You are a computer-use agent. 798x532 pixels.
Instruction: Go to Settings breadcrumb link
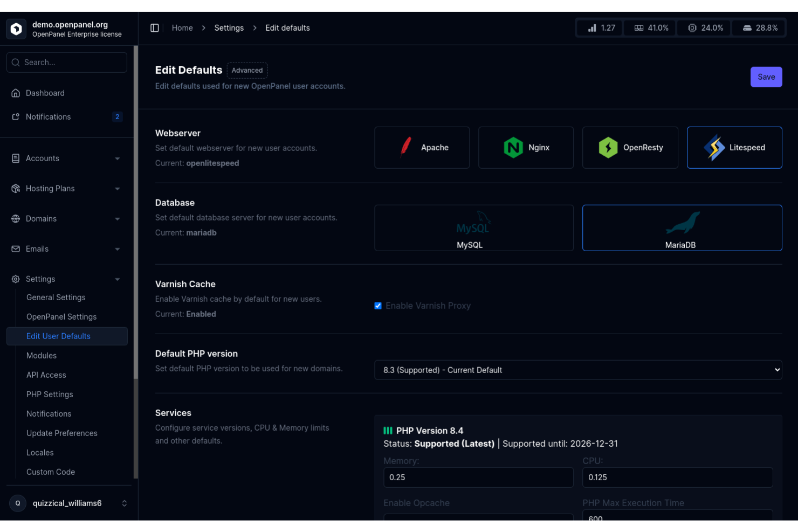229,28
